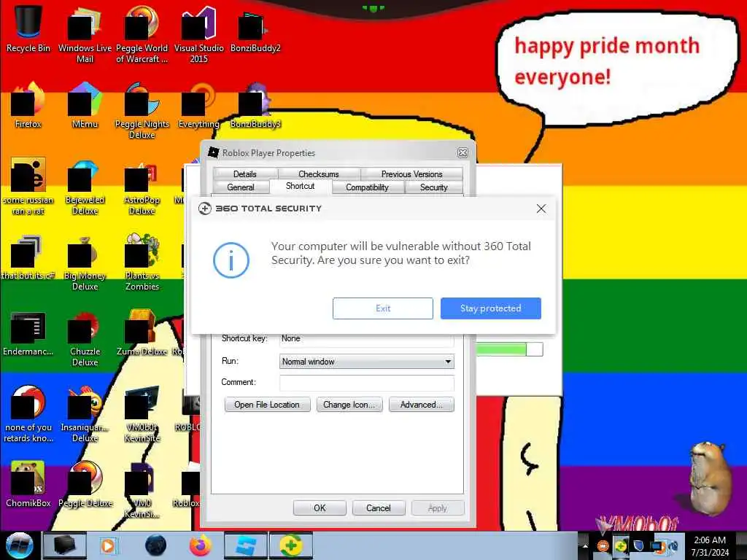The width and height of the screenshot is (747, 560).
Task: Click the green progress bar behind dialogs
Action: 509,349
